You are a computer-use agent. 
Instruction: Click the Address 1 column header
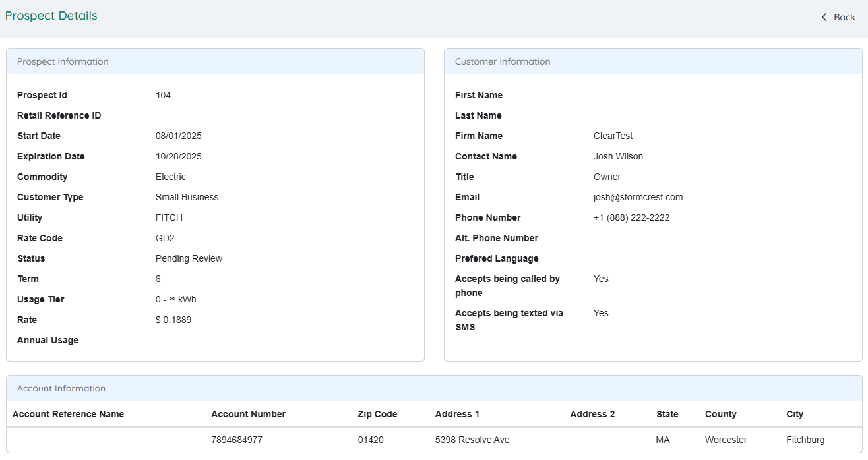coord(457,414)
